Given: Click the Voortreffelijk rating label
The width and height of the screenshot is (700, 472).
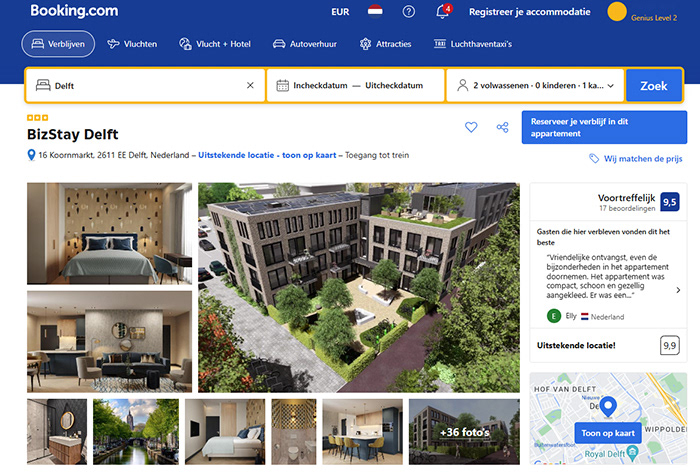Looking at the screenshot, I should (626, 198).
